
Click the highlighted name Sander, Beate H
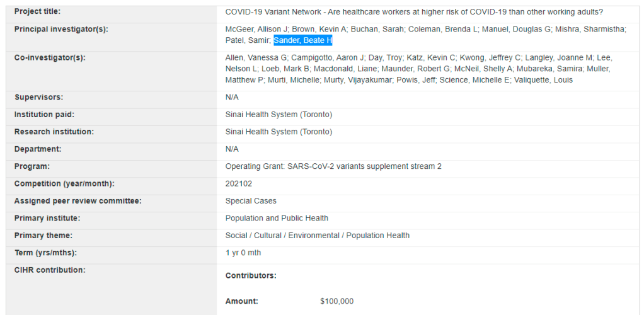click(x=302, y=40)
